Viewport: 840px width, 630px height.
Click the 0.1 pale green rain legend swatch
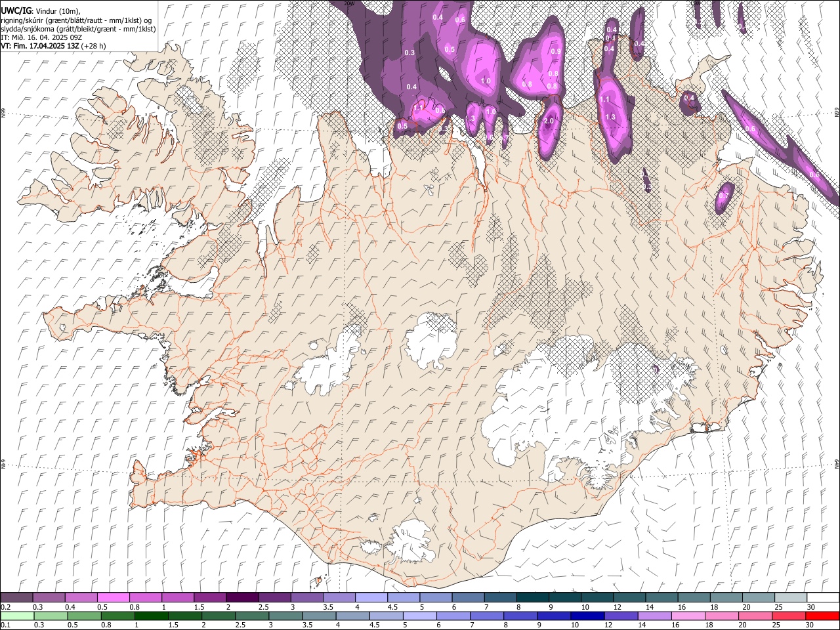point(17,616)
